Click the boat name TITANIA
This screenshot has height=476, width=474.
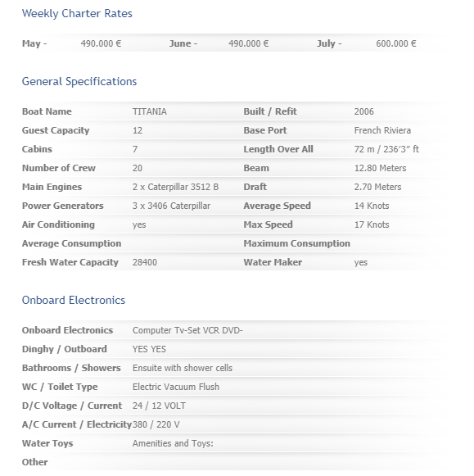point(150,111)
